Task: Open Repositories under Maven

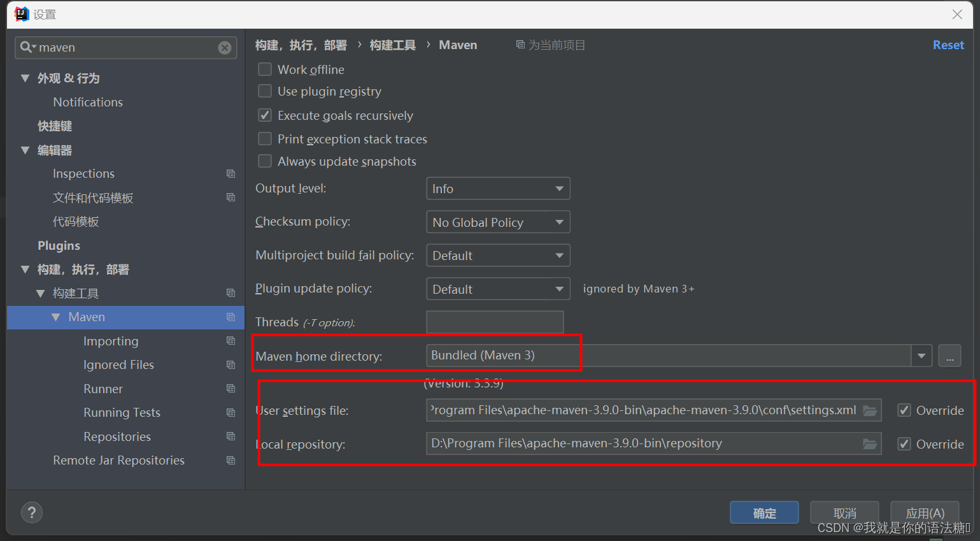Action: pyautogui.click(x=117, y=436)
